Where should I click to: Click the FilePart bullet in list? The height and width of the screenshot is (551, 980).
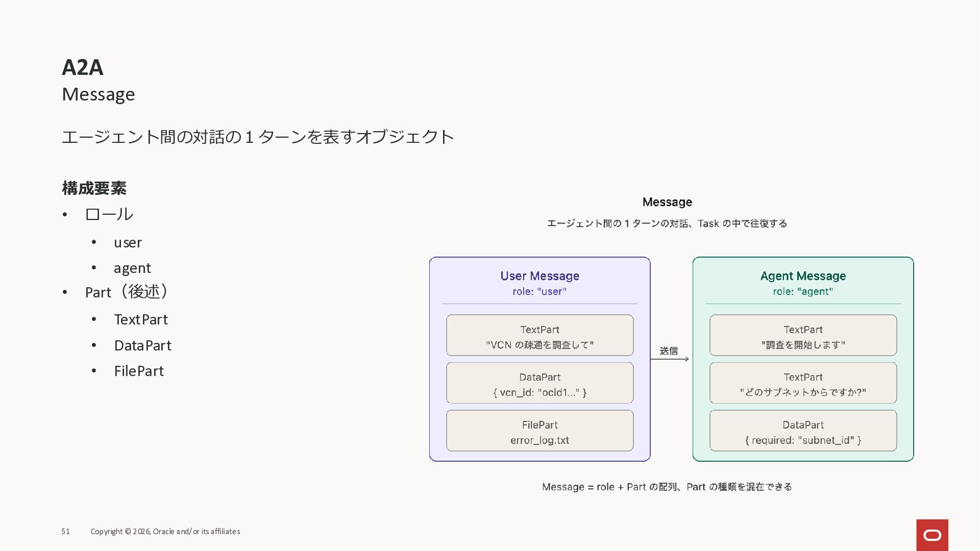(139, 371)
